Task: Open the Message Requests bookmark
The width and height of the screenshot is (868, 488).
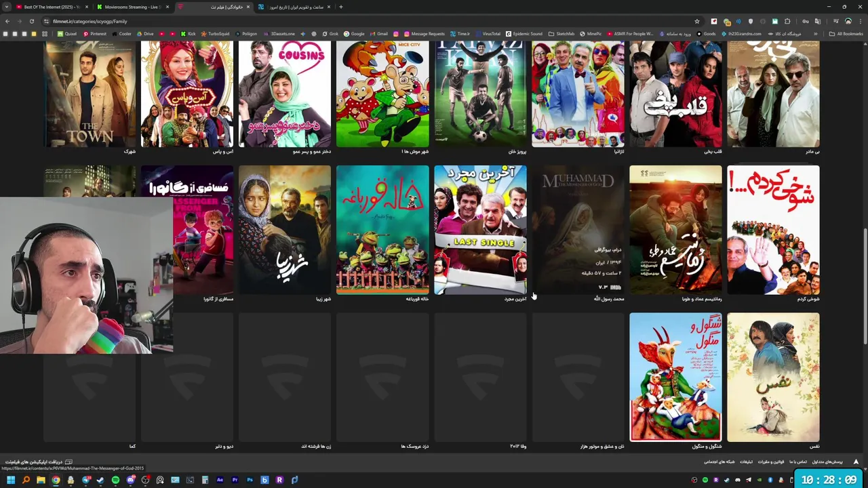Action: point(424,34)
